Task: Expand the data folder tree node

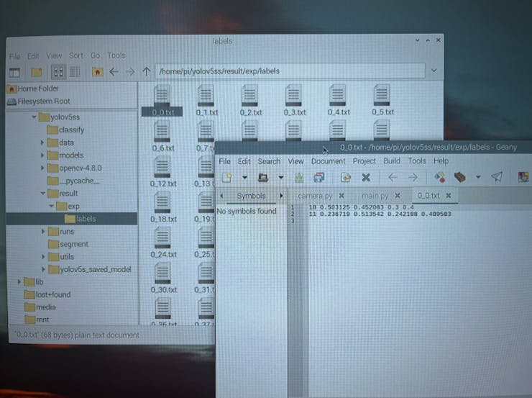Action: 42,143
